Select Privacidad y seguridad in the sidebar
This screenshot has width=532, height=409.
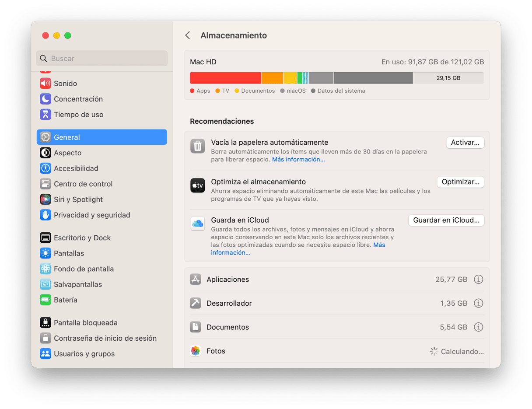tap(102, 215)
